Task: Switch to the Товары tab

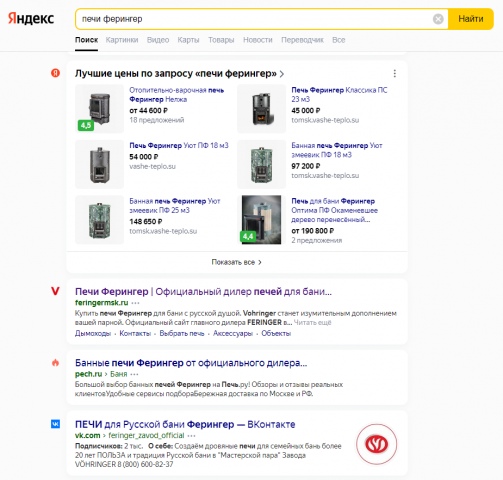Action: click(221, 40)
